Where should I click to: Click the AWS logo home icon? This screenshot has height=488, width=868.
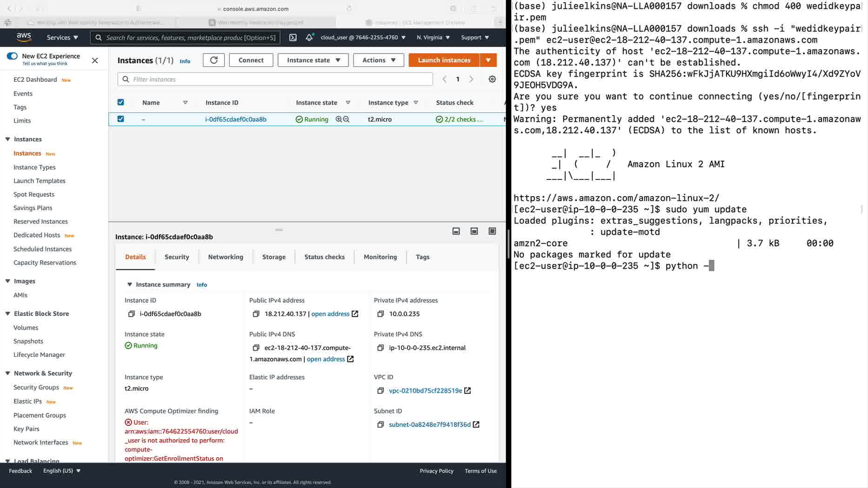(x=24, y=37)
